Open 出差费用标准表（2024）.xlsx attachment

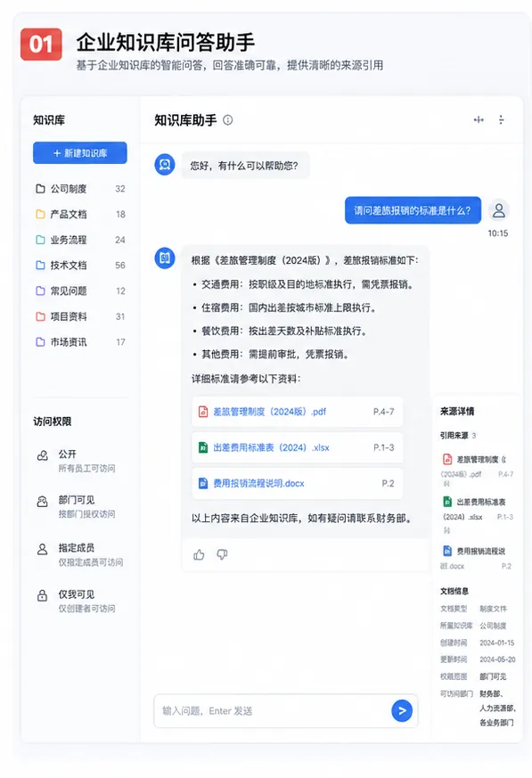(x=298, y=447)
